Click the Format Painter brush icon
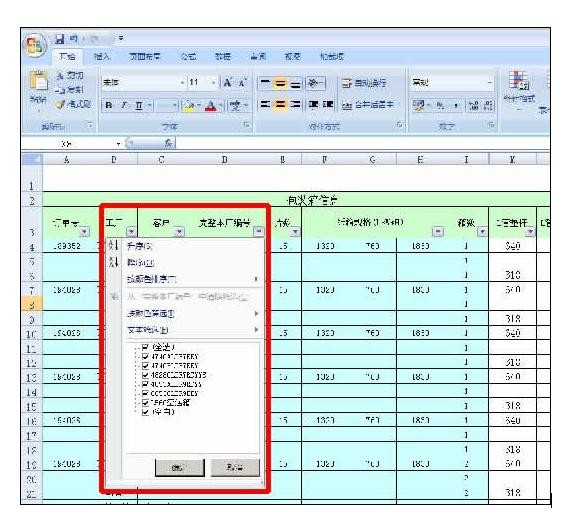This screenshot has height=512, width=575. pos(61,105)
